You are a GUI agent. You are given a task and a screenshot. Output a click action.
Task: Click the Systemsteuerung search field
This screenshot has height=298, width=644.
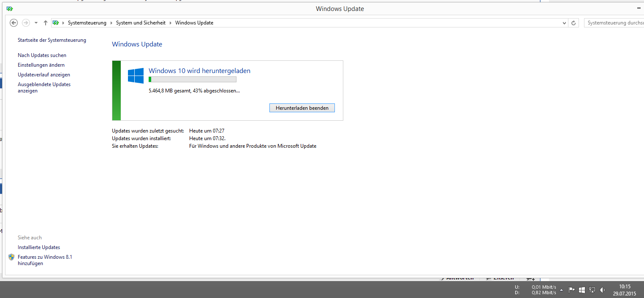coord(614,23)
